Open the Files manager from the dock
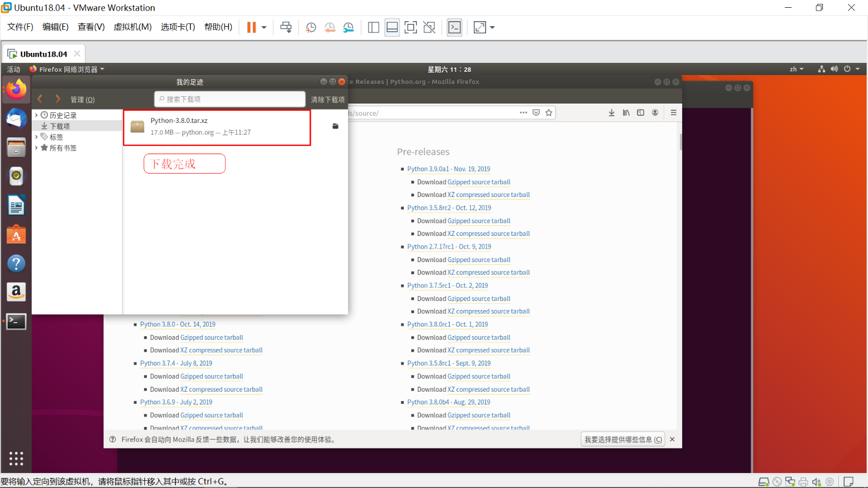 [16, 147]
